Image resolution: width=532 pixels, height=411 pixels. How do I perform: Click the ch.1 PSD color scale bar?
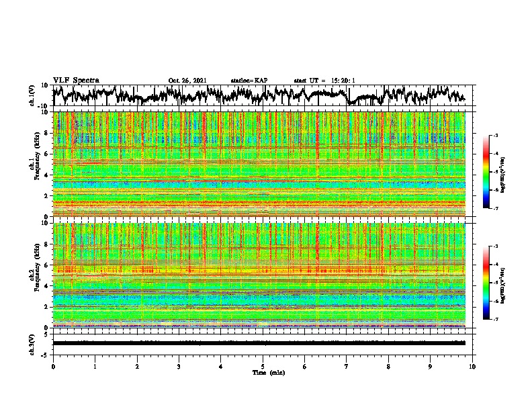pos(486,172)
